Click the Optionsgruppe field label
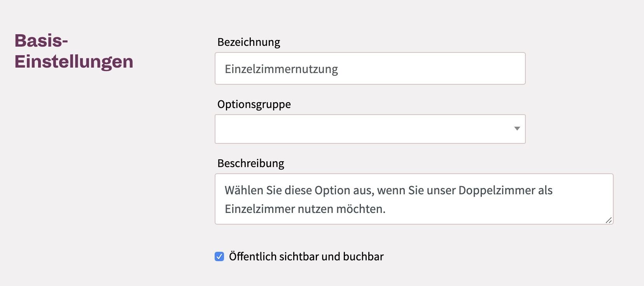This screenshot has height=286, width=644. click(x=254, y=104)
